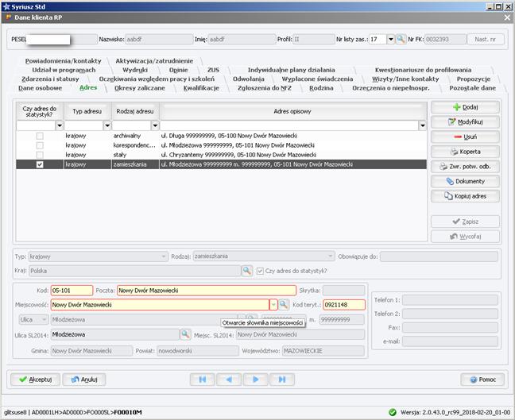Expand Typ adresu filter dropdown

[x=107, y=125]
